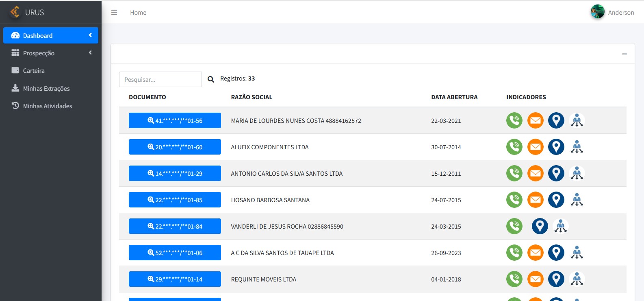644x301 pixels.
Task: Click email icon for MARIA DE LOURDES row
Action: (x=535, y=120)
